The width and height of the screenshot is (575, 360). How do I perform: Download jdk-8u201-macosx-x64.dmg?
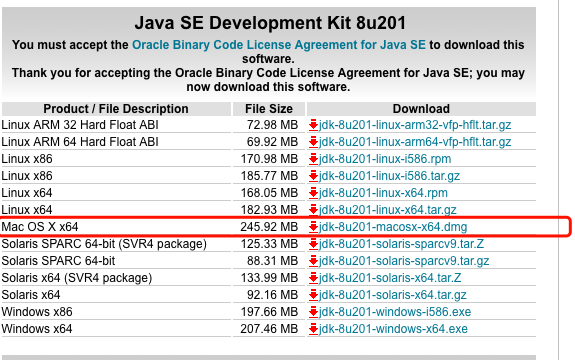(x=393, y=227)
